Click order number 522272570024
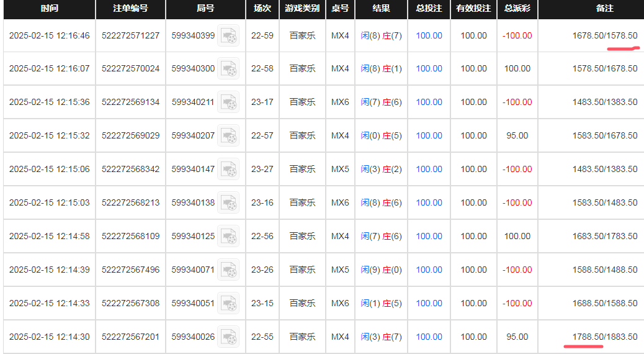 coord(130,69)
